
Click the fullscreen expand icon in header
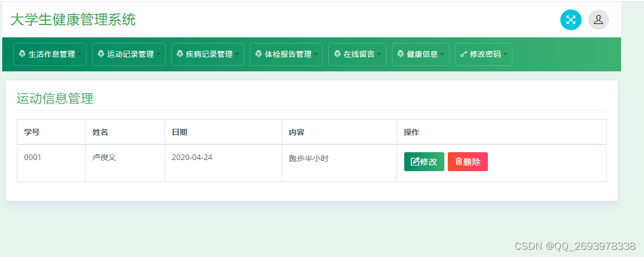[x=571, y=20]
